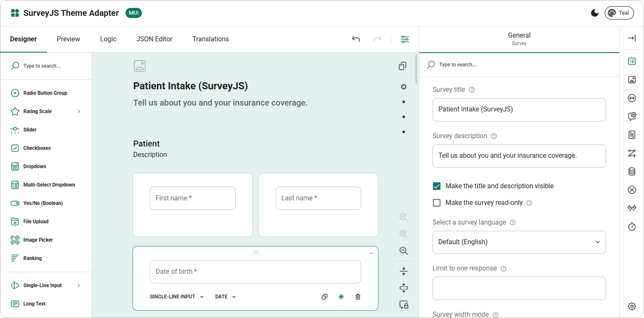Image resolution: width=644 pixels, height=318 pixels.
Task: Open the Logo image section icon in sidebar
Action: point(632,80)
